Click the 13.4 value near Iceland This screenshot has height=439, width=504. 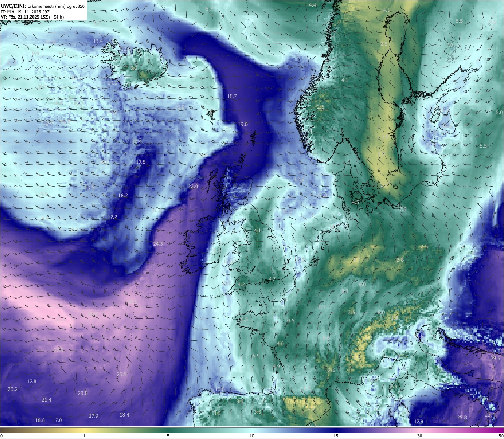pyautogui.click(x=98, y=41)
